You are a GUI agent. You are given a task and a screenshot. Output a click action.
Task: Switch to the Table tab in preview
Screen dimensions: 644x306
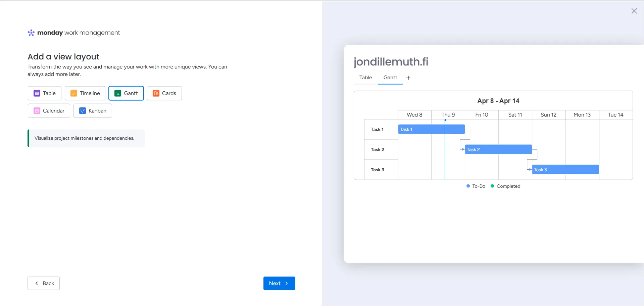click(x=366, y=78)
